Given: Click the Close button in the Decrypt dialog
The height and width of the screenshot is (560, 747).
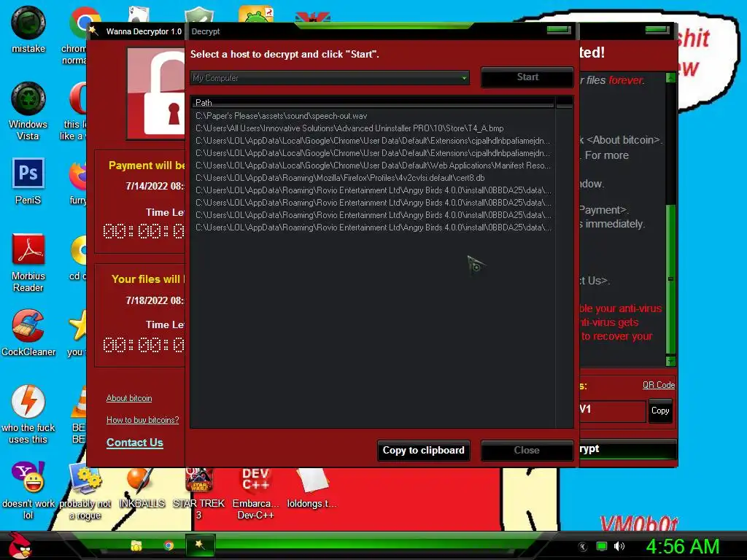Looking at the screenshot, I should (x=527, y=451).
